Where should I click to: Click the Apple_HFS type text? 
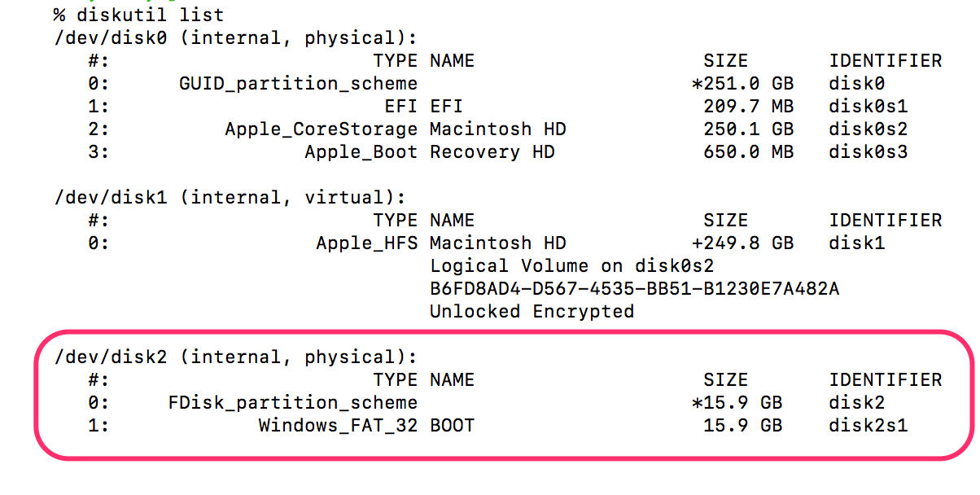(366, 243)
